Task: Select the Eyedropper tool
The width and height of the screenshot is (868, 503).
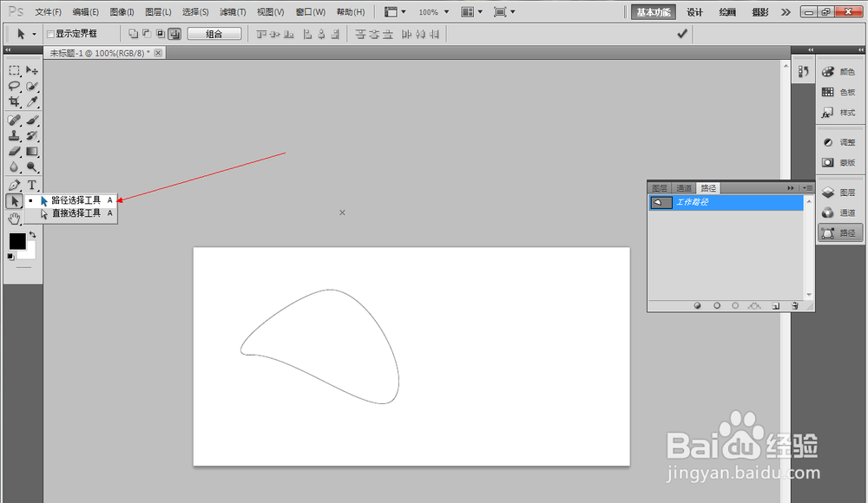Action: pos(32,101)
